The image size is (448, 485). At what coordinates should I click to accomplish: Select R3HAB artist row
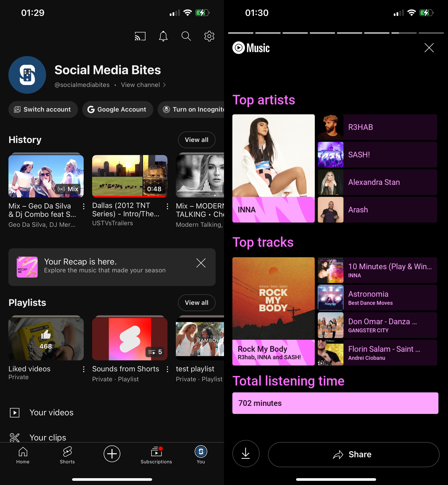point(378,127)
